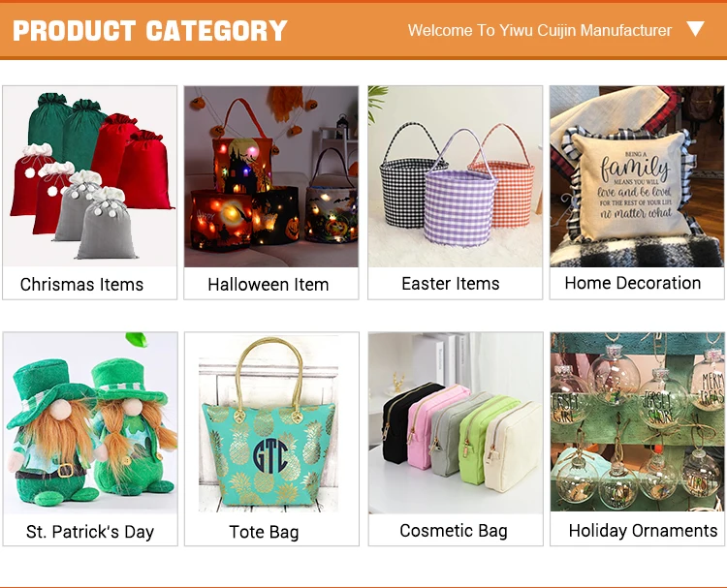Select the gingham Easter baskets image
727x588 pixels.
(456, 176)
